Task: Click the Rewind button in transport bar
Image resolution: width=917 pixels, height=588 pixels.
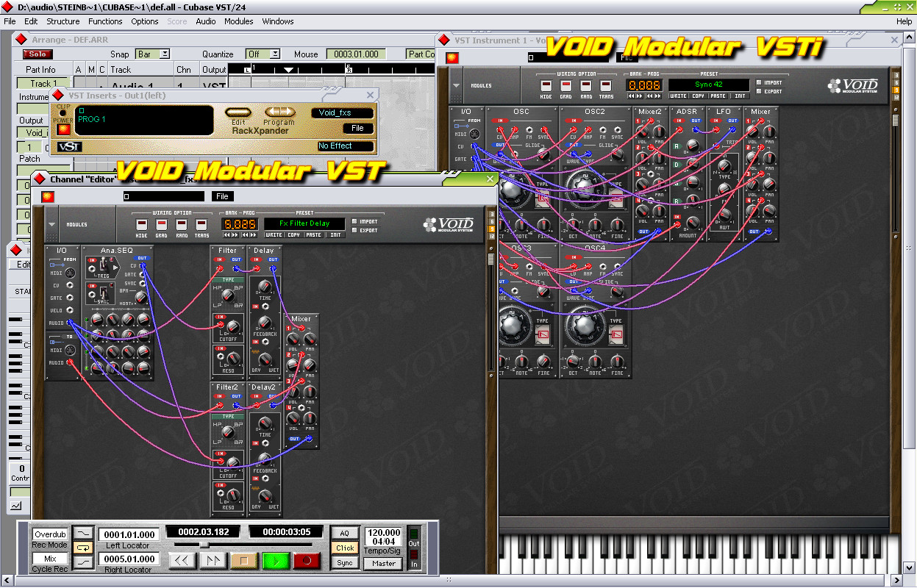Action: pos(182,561)
